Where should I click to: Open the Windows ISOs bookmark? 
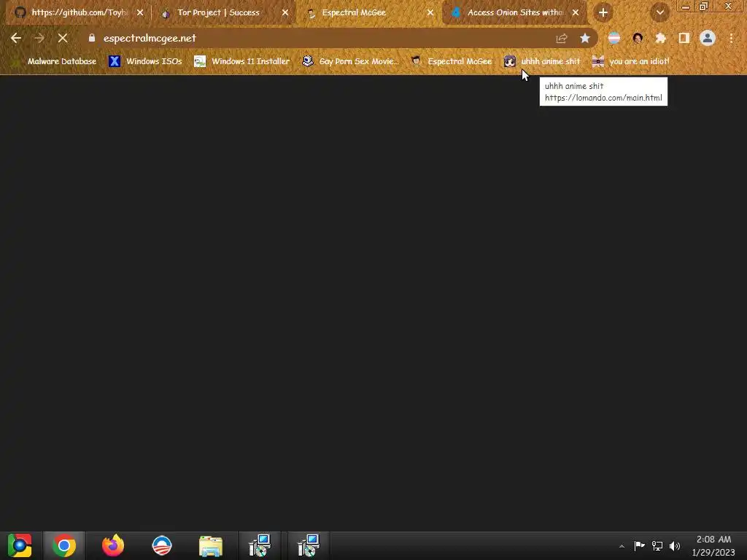pos(146,61)
